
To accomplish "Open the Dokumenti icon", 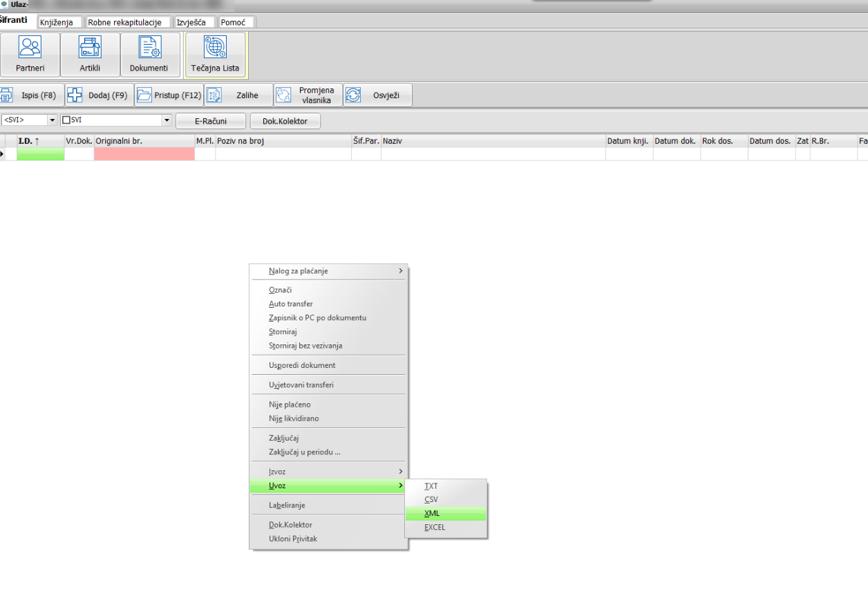I will (149, 47).
